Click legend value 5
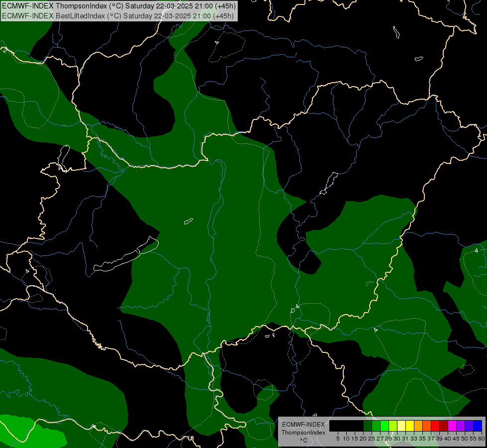The image size is (487, 448). point(338,439)
